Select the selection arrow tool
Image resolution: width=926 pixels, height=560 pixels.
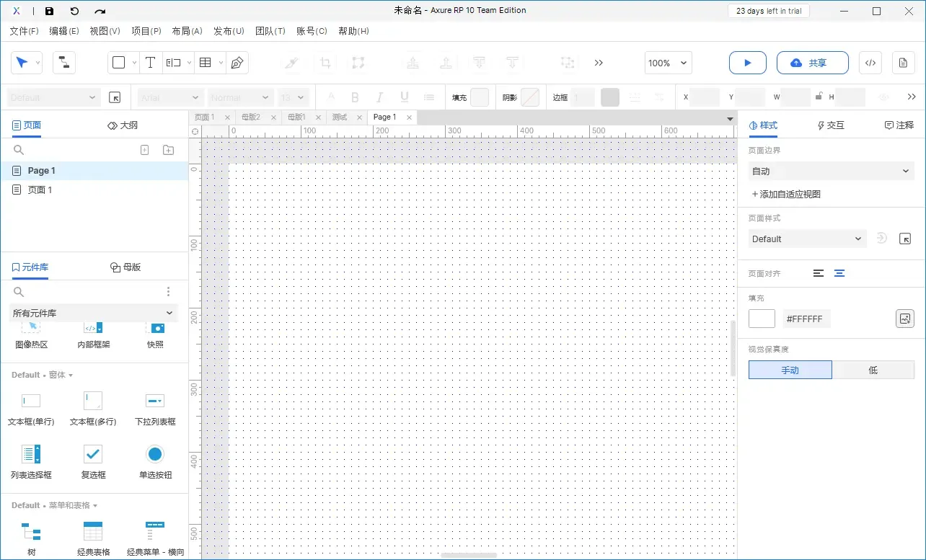(22, 63)
